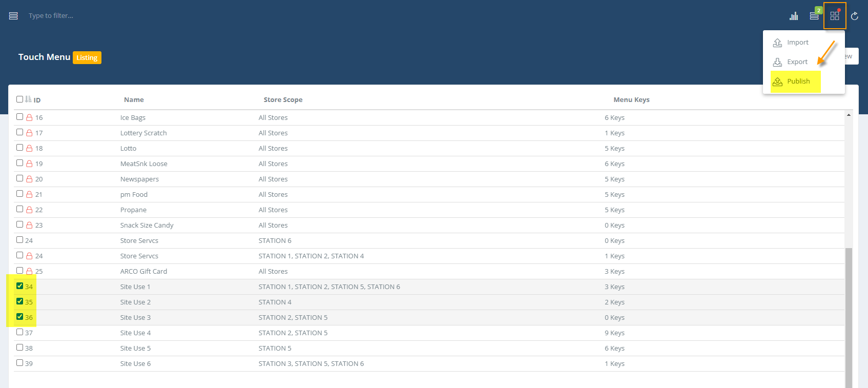Check the box for Site Use 6

pos(19,363)
